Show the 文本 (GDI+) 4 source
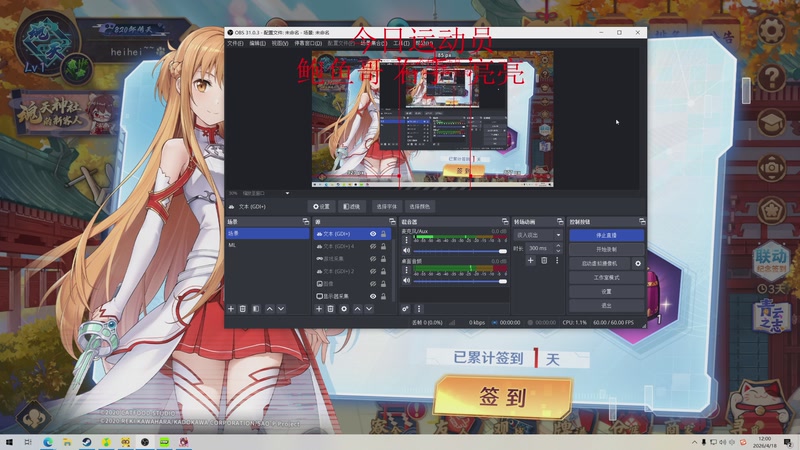This screenshot has height=450, width=800. point(373,246)
